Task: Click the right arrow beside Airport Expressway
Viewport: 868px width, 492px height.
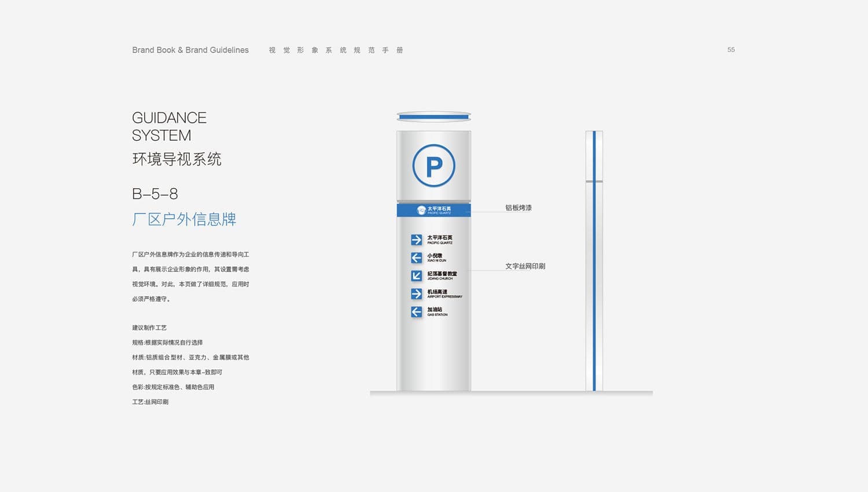Action: pos(417,294)
